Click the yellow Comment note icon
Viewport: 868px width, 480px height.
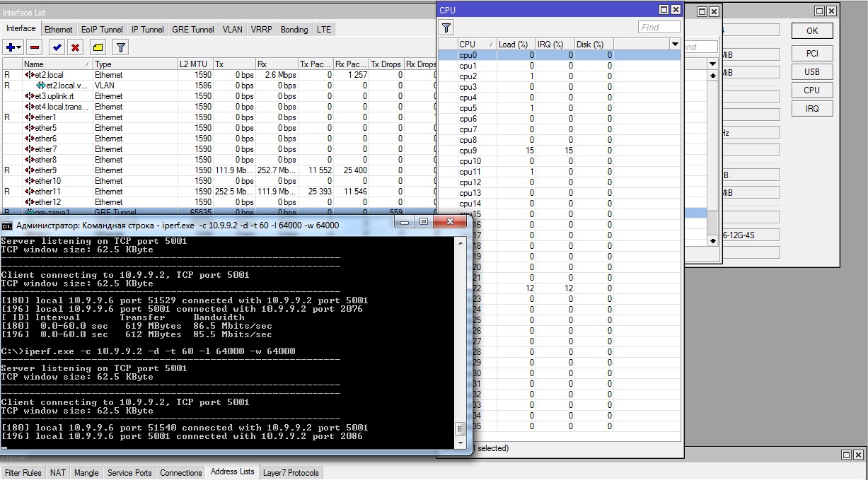pos(98,47)
